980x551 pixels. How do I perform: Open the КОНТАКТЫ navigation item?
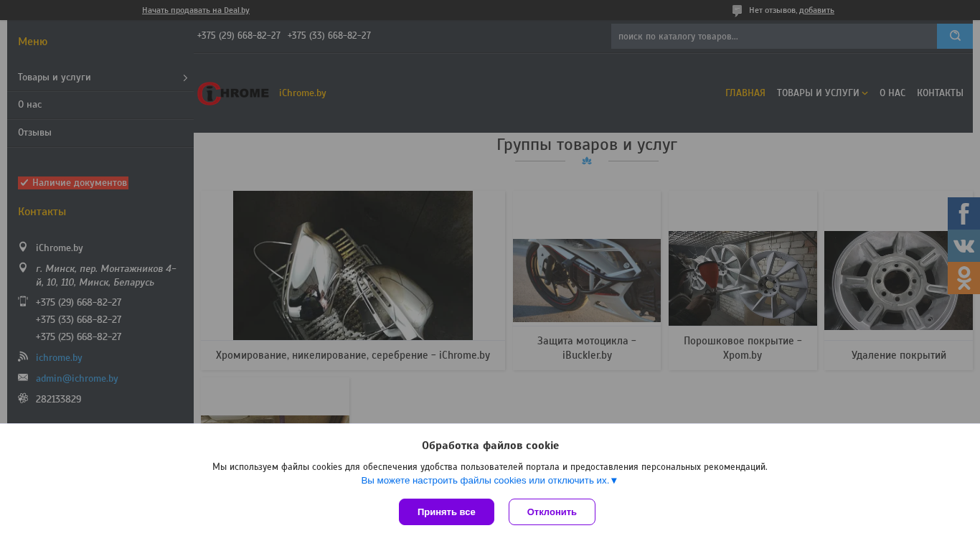pos(940,93)
